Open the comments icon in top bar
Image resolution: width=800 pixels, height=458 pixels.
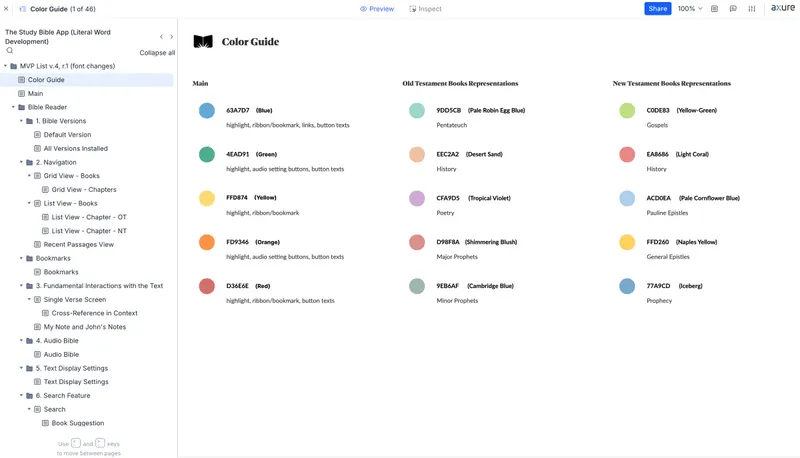[733, 9]
